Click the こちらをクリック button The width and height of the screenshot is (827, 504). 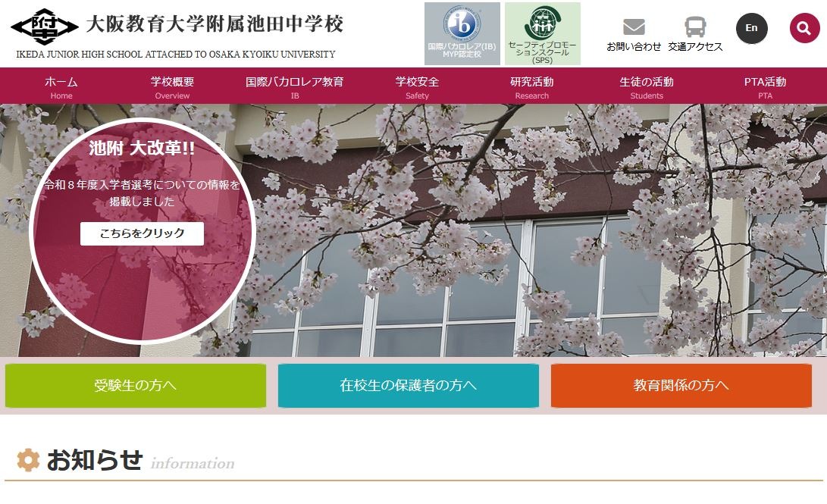coord(142,233)
